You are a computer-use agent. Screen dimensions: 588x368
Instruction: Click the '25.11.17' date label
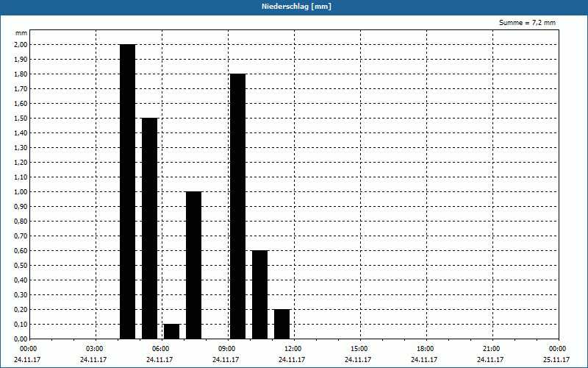coord(556,360)
